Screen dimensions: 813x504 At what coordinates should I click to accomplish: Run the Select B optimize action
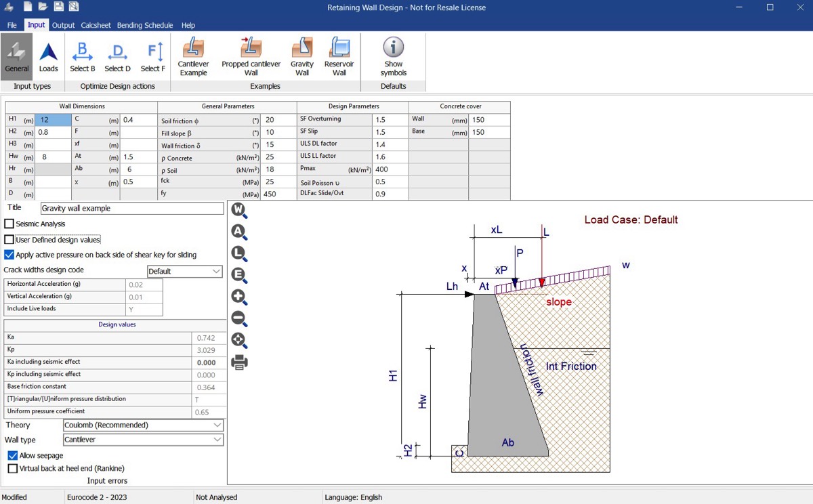83,57
